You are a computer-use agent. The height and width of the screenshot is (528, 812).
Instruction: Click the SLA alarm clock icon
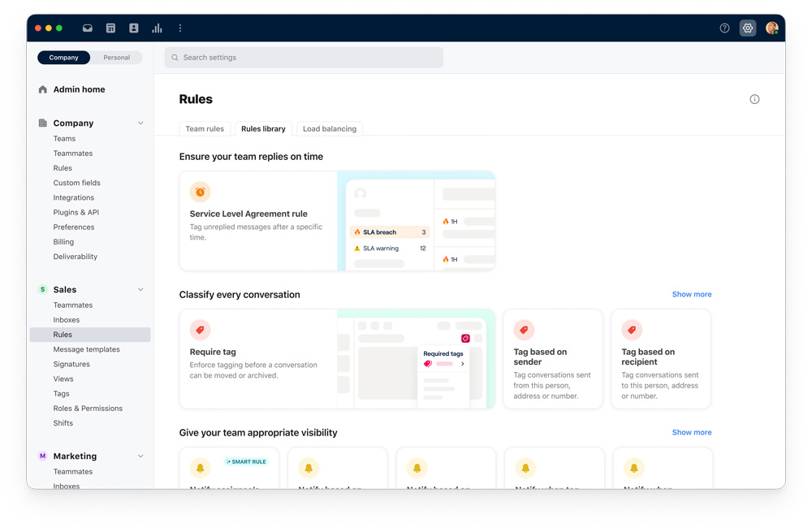coord(200,192)
